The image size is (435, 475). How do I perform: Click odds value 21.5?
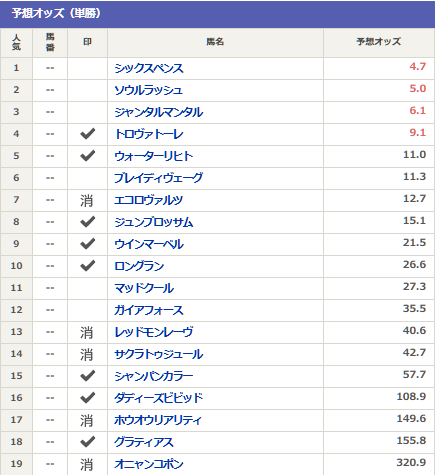(x=415, y=243)
